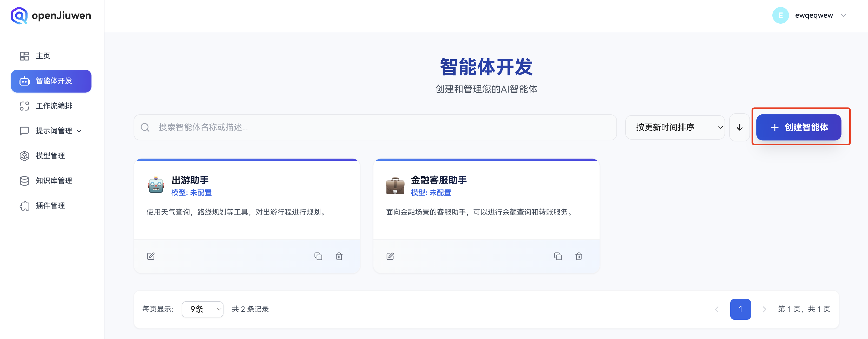Click the delete icon on 出游助手 card
The width and height of the screenshot is (868, 339).
pos(339,256)
